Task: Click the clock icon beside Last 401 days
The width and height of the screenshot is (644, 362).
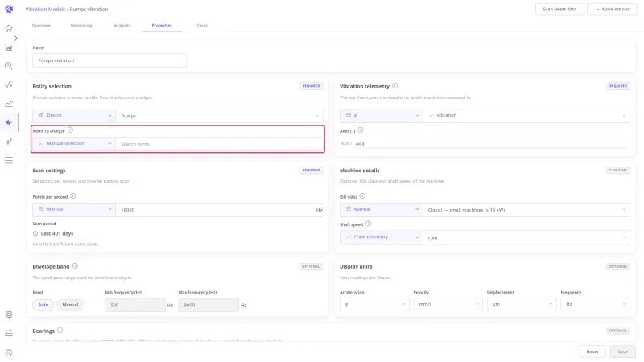Action: [x=35, y=233]
